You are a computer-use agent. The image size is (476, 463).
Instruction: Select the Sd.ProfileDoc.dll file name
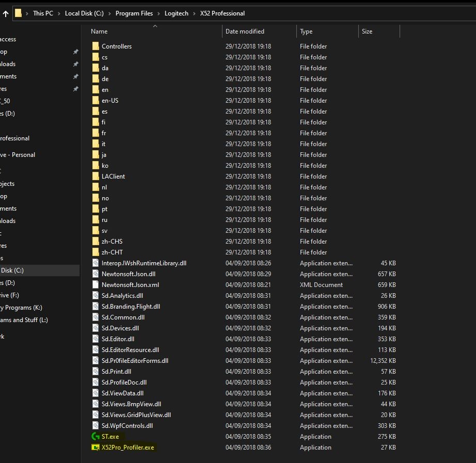[124, 382]
